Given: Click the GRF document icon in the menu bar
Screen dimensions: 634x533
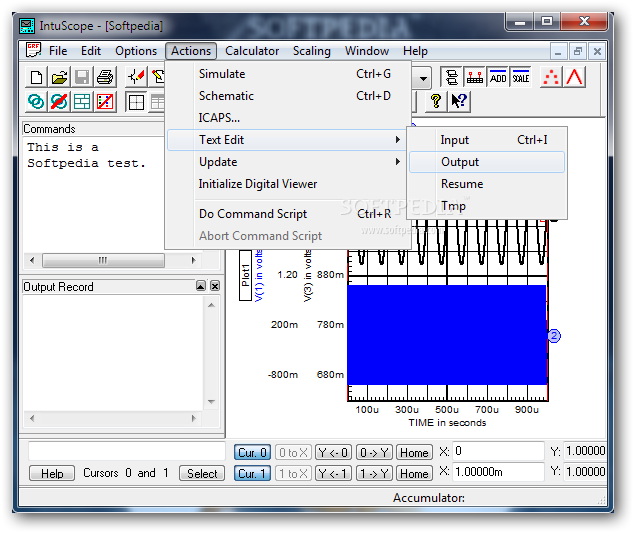Looking at the screenshot, I should tap(34, 50).
